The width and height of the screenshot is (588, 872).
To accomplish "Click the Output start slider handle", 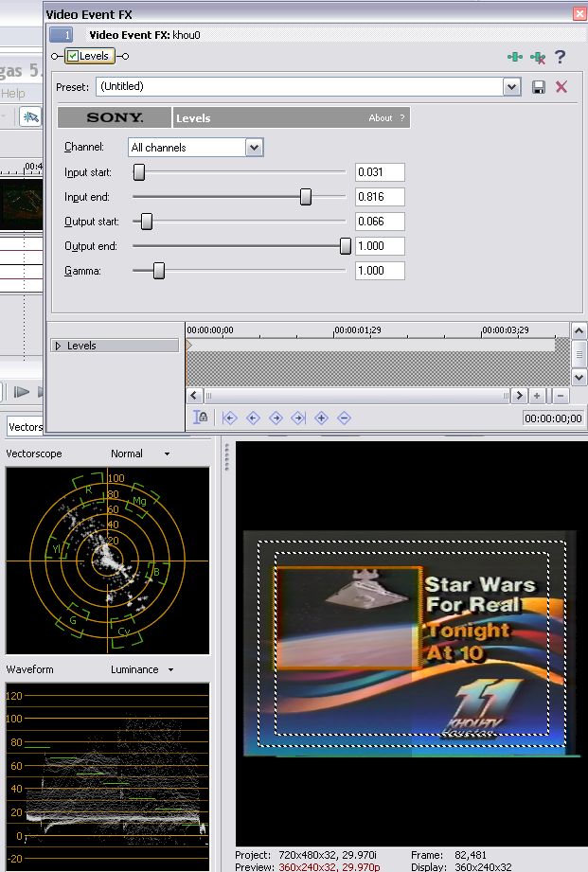I will (147, 222).
